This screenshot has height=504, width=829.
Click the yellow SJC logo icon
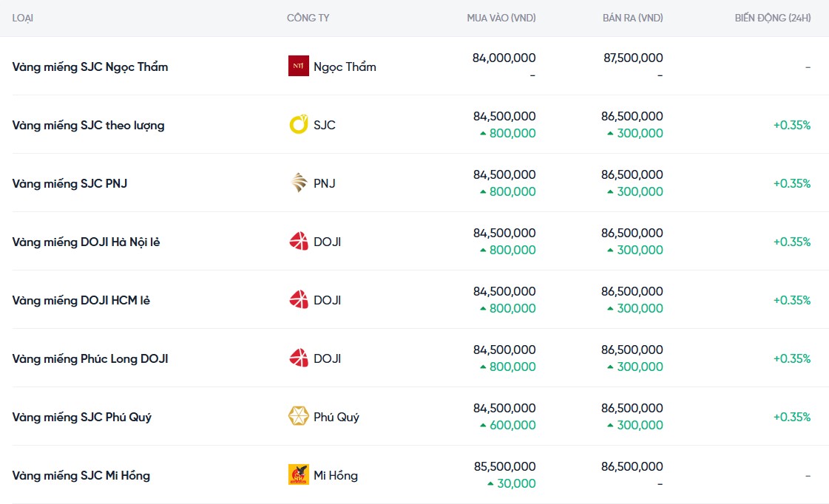tap(298, 125)
